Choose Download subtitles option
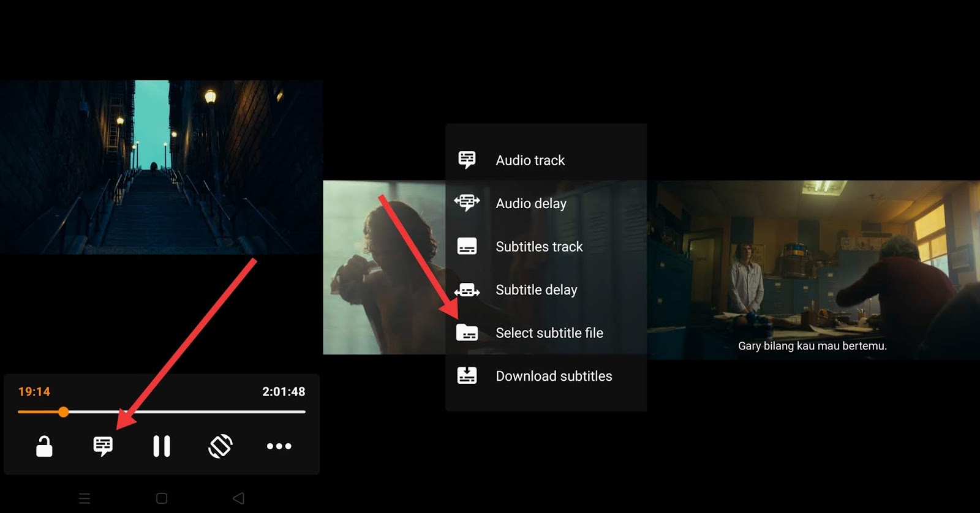980x513 pixels. [x=546, y=376]
